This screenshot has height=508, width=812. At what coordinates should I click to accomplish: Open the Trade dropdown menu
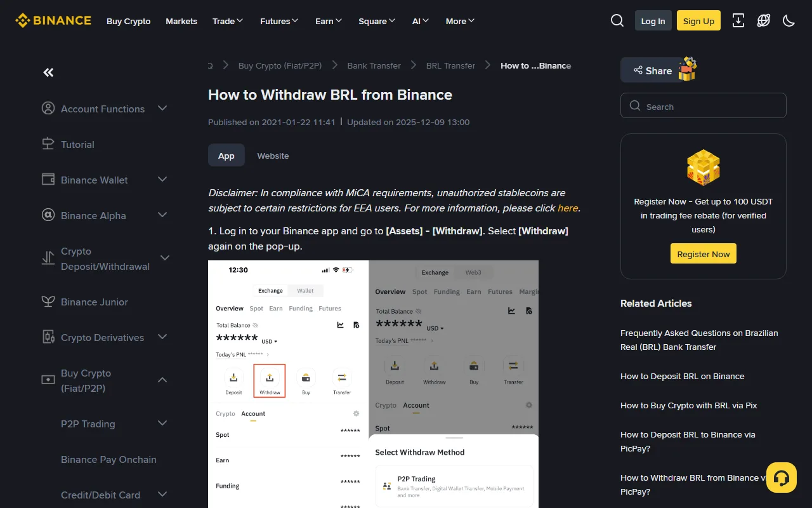coord(228,21)
